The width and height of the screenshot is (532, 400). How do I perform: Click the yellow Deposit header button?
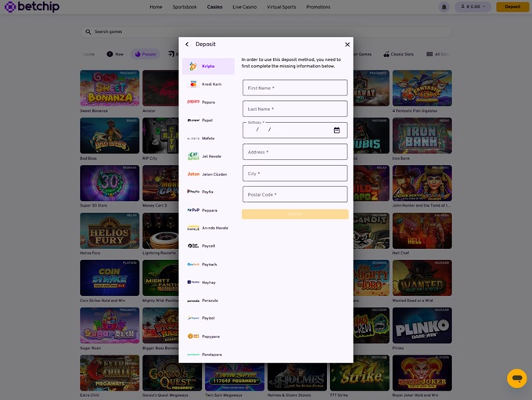coord(512,6)
